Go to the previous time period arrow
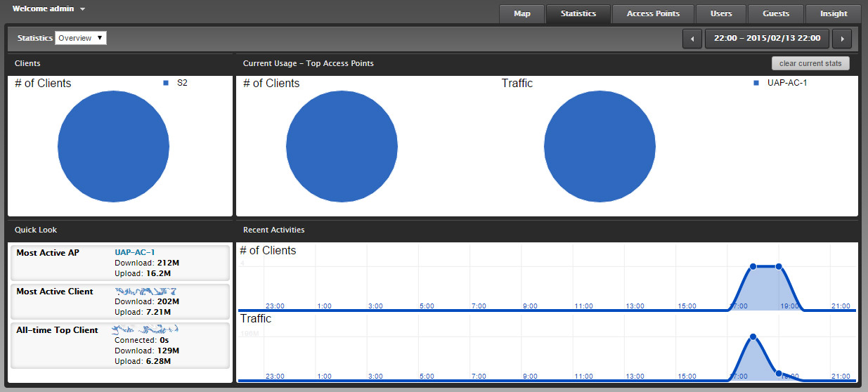Viewport: 868px width, 392px height. (x=692, y=39)
